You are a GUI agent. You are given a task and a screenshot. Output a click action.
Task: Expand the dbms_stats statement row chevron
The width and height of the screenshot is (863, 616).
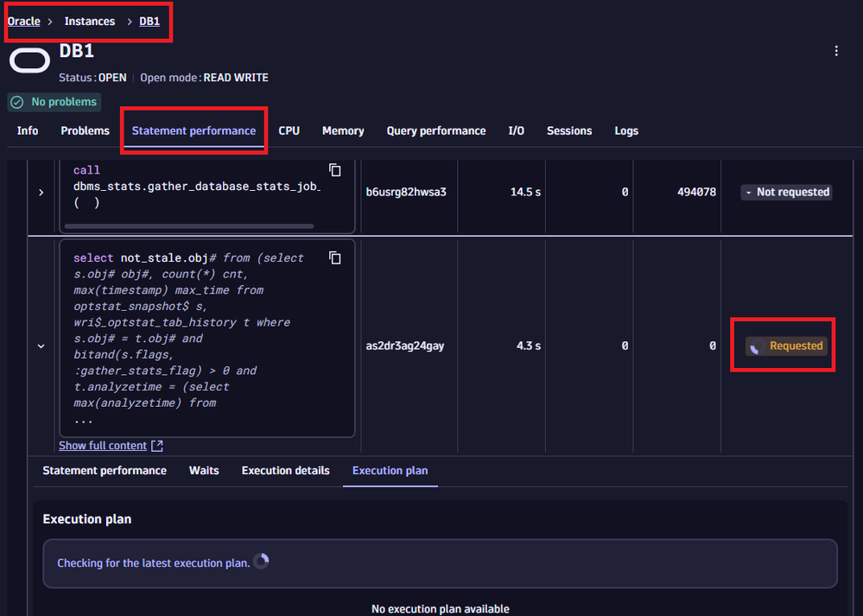tap(41, 193)
